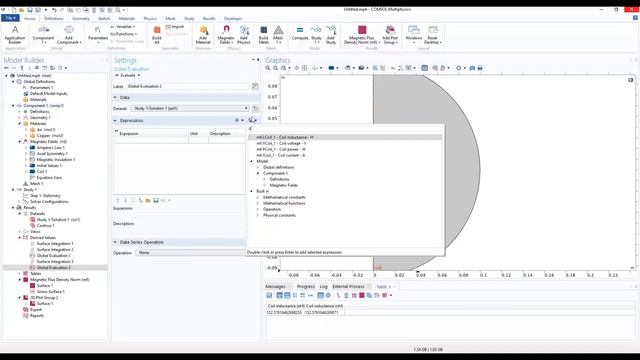Viewport: 640px width, 360px height.
Task: Expand Physical constants in popup
Action: click(x=258, y=215)
